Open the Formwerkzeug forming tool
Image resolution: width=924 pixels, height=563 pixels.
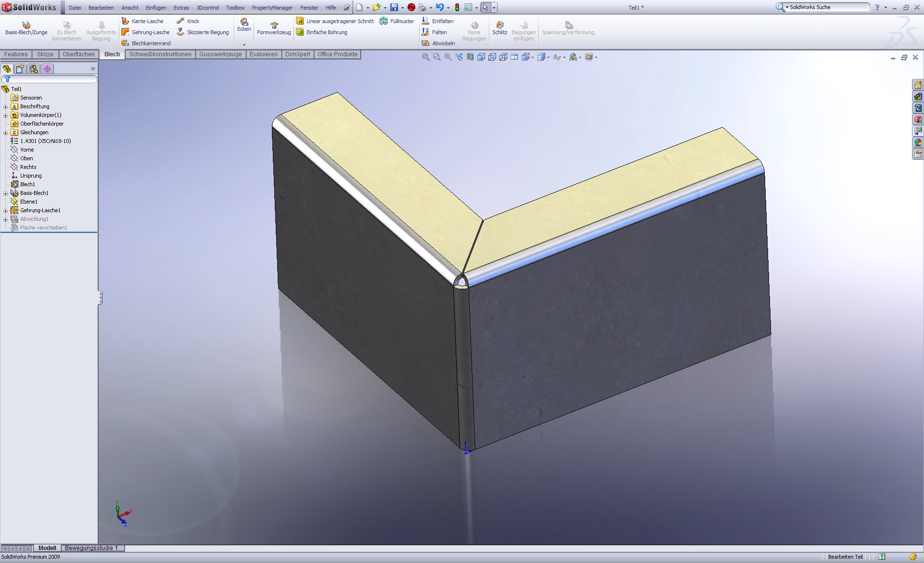pyautogui.click(x=274, y=28)
